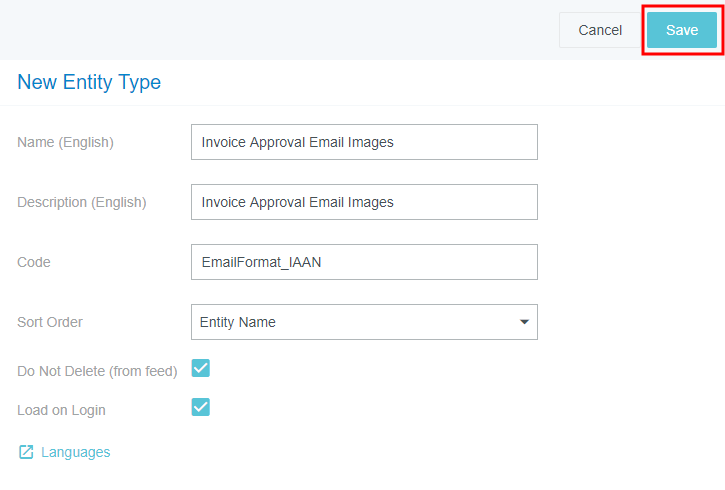
Task: Click the New Entity Type heading
Action: 89,82
